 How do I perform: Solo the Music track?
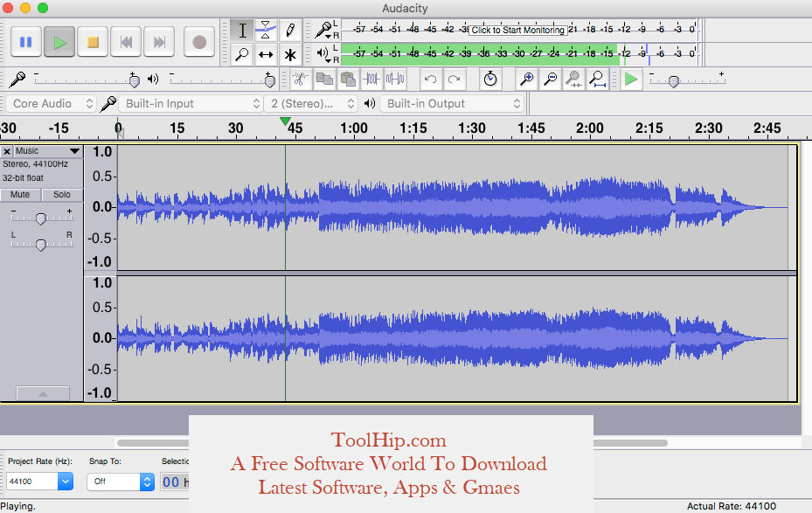[62, 195]
